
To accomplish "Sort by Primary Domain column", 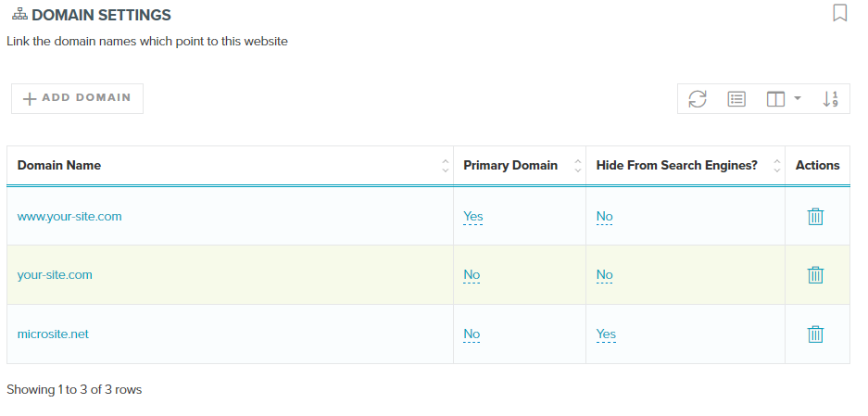I will [519, 166].
